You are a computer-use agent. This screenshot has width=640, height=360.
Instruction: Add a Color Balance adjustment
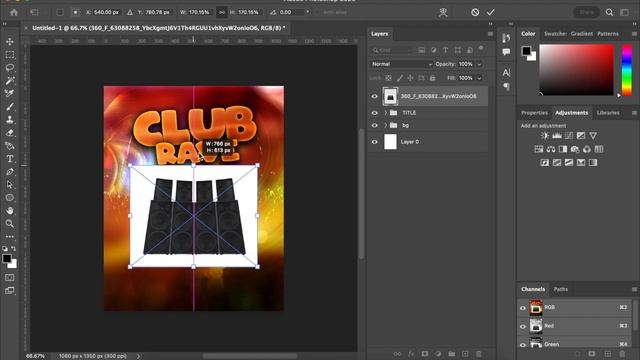pyautogui.click(x=551, y=149)
